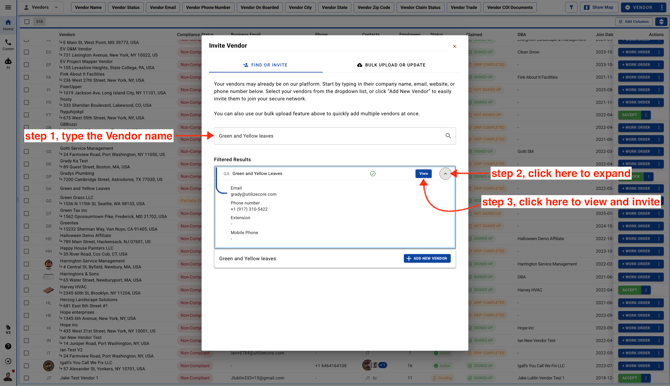The height and width of the screenshot is (386, 670).
Task: Go to Home in the left sidebar
Action: pyautogui.click(x=8, y=25)
